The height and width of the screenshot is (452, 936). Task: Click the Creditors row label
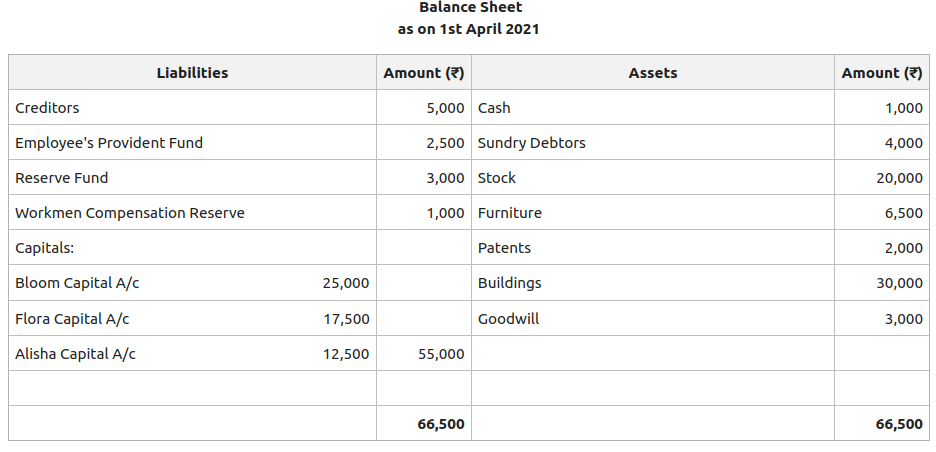tap(47, 108)
